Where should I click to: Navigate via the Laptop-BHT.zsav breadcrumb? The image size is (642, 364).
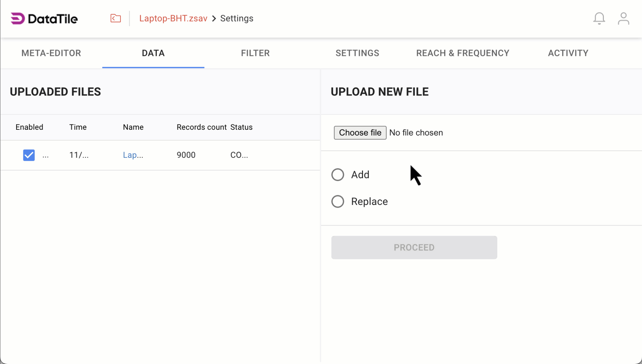tap(173, 19)
